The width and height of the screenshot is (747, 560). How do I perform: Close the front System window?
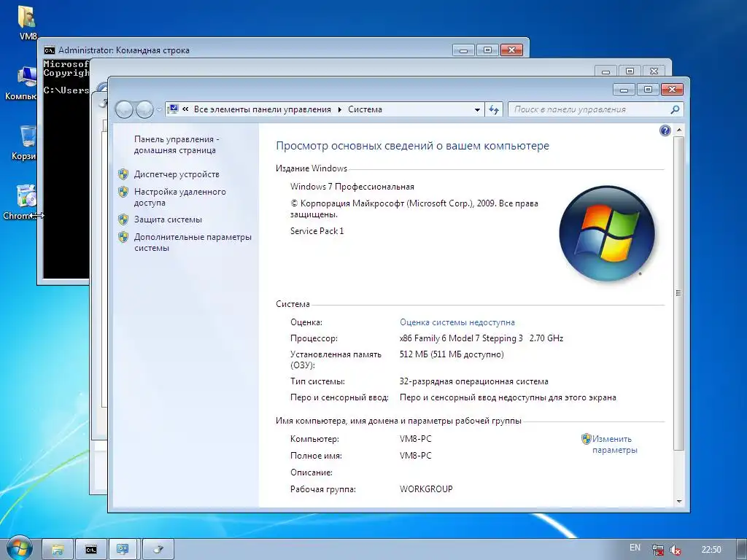672,90
